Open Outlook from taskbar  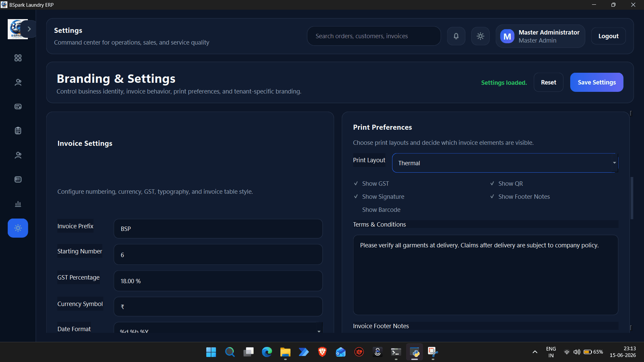click(341, 352)
